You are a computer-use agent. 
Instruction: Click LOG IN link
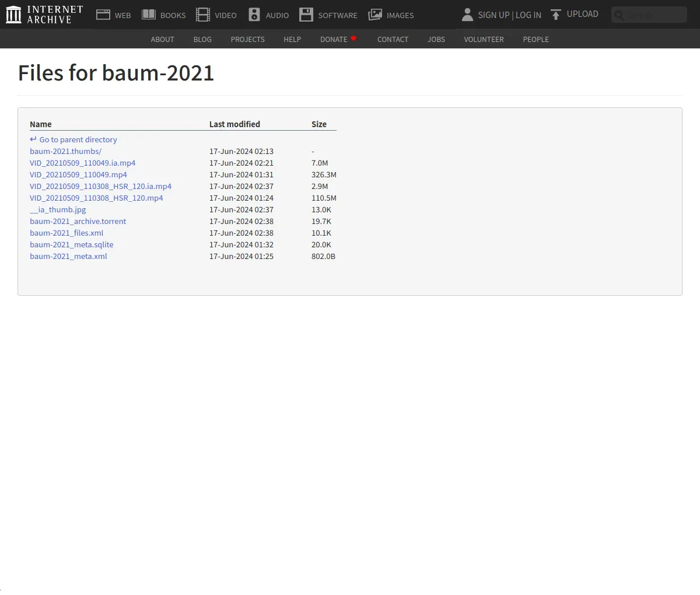tap(528, 15)
